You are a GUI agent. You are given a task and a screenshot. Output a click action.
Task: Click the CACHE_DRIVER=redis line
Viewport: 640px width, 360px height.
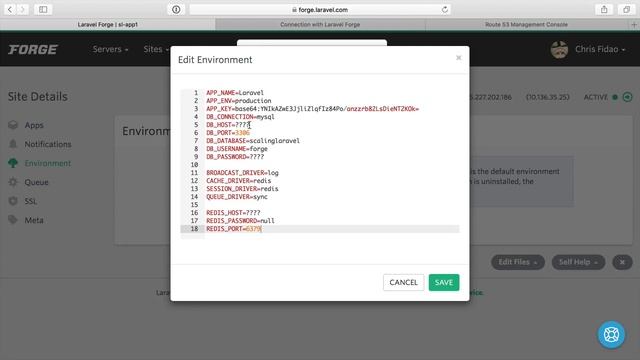(x=239, y=181)
